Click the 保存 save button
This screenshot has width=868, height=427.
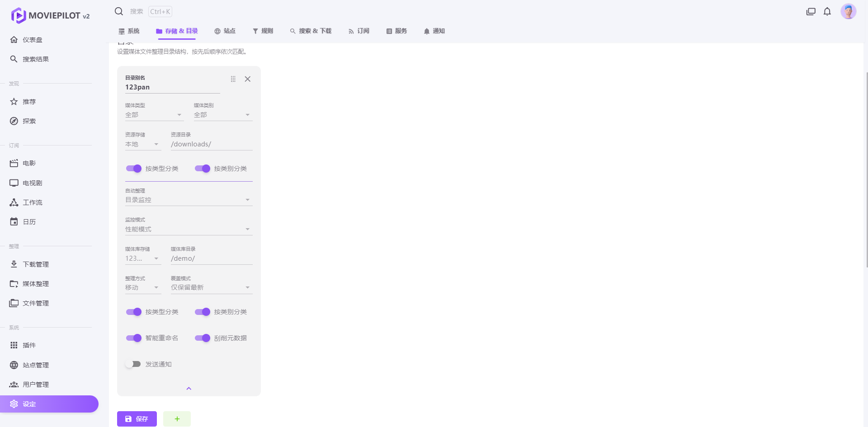137,419
